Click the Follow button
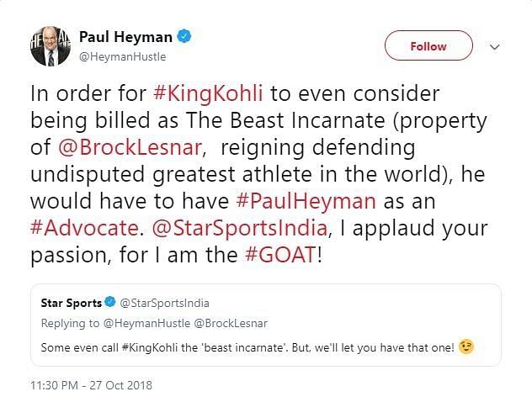Viewport: 532px width, 402px height. pyautogui.click(x=428, y=46)
